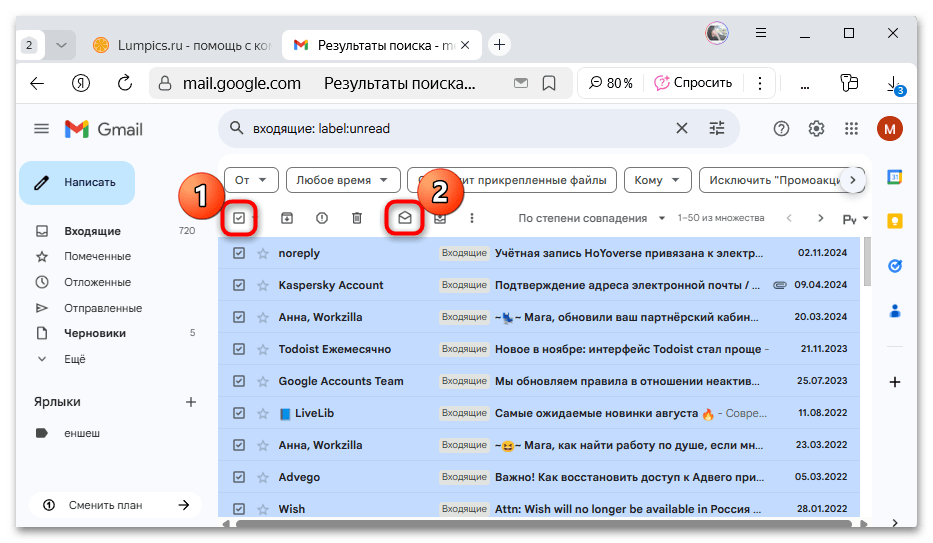Click the vertical scrollbar of message list
Image resolution: width=933 pixels, height=543 pixels.
click(x=867, y=262)
